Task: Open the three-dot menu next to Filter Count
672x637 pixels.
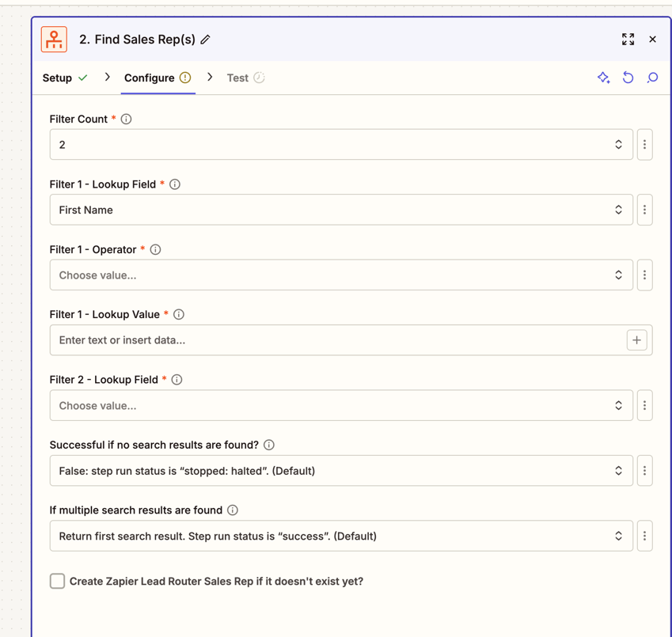Action: (644, 144)
